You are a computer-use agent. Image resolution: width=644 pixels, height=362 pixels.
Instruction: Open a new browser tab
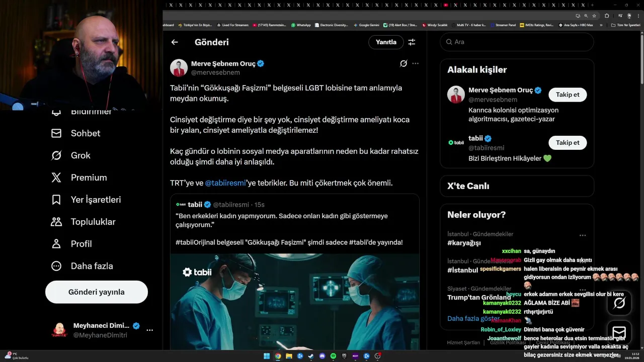point(592,5)
